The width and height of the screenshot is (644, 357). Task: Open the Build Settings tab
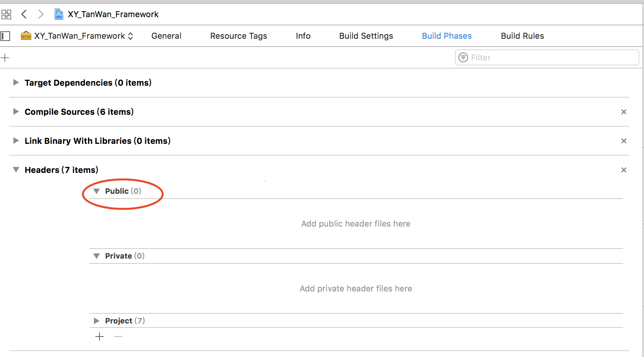pos(366,36)
